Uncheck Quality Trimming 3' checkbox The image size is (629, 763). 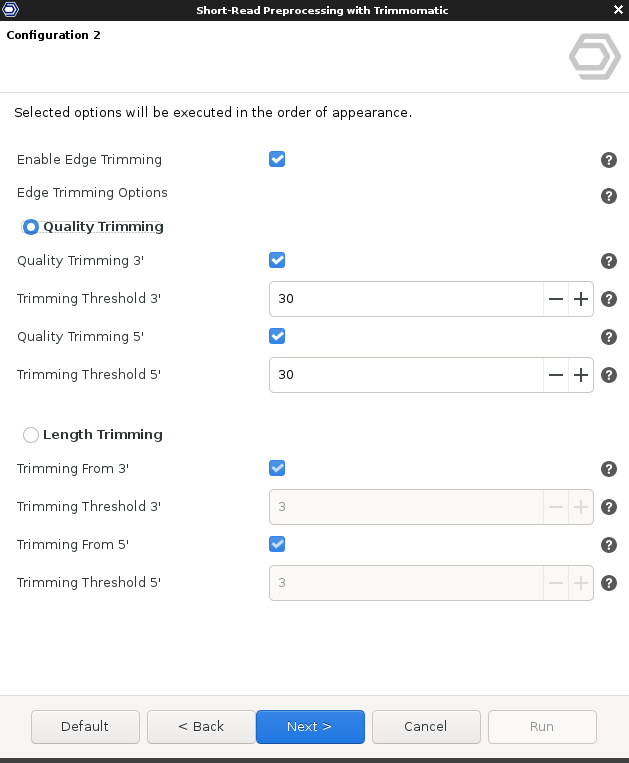[277, 260]
